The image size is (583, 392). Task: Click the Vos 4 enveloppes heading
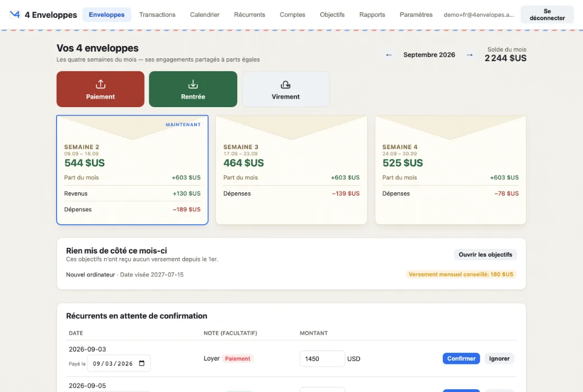(x=98, y=48)
